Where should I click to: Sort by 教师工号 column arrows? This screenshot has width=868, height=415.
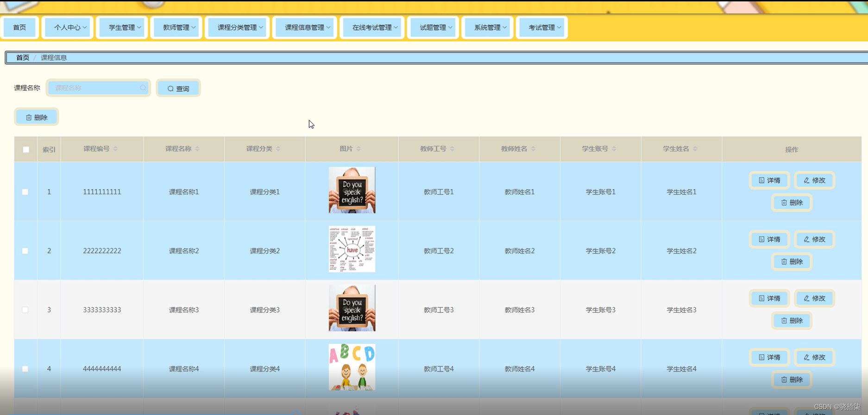coord(452,149)
